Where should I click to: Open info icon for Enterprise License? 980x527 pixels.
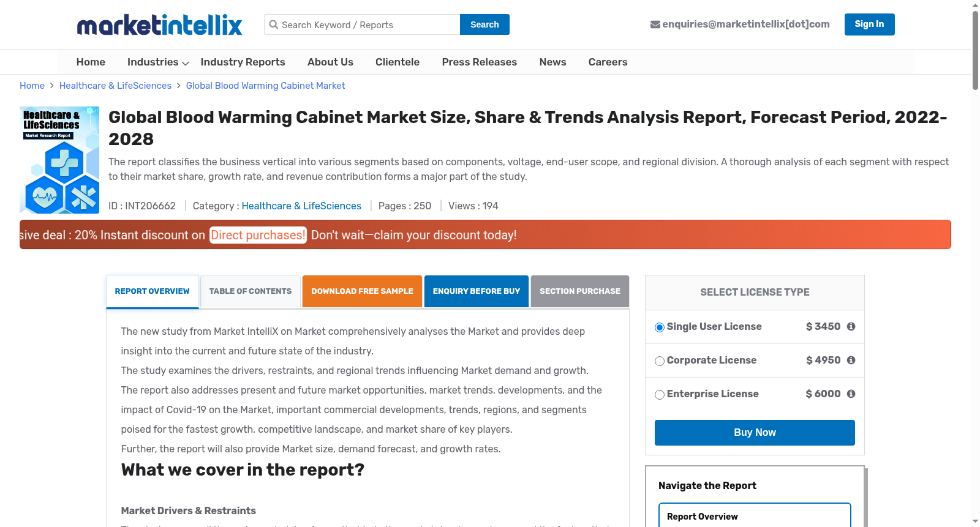click(x=851, y=394)
